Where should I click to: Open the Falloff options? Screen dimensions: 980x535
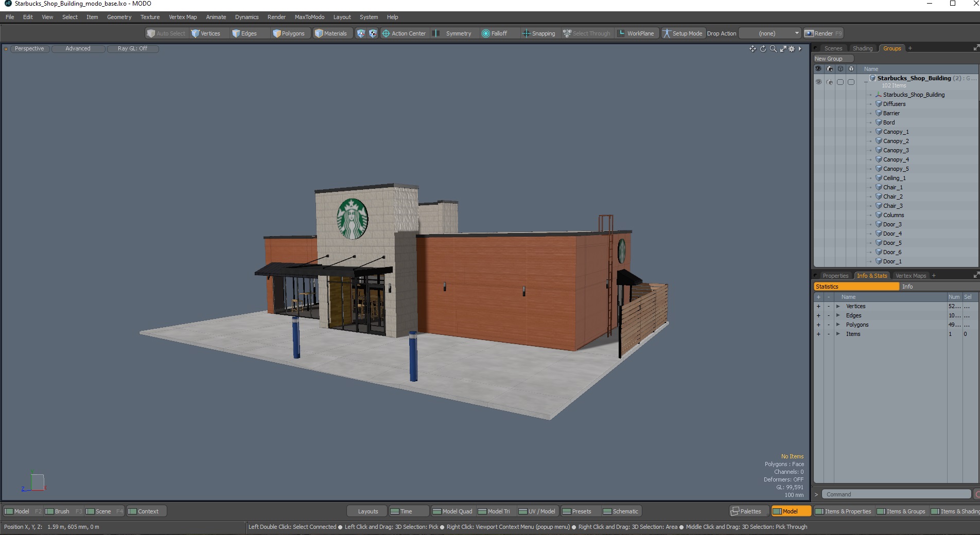495,33
